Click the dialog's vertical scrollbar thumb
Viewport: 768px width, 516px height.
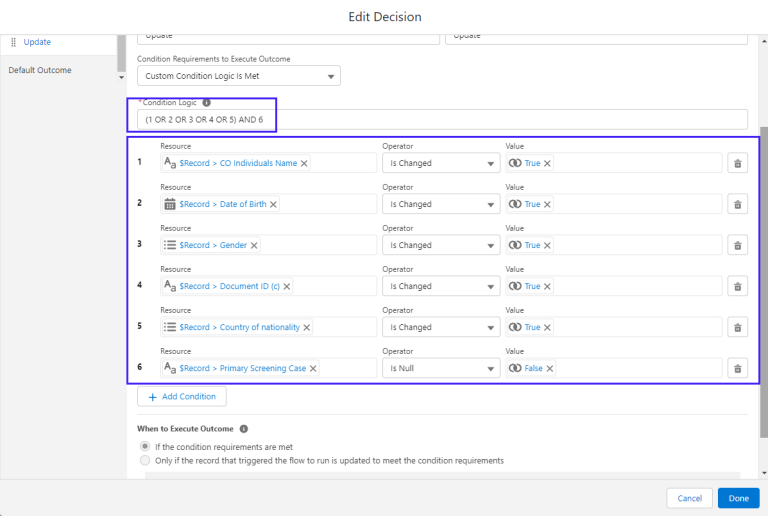click(764, 282)
